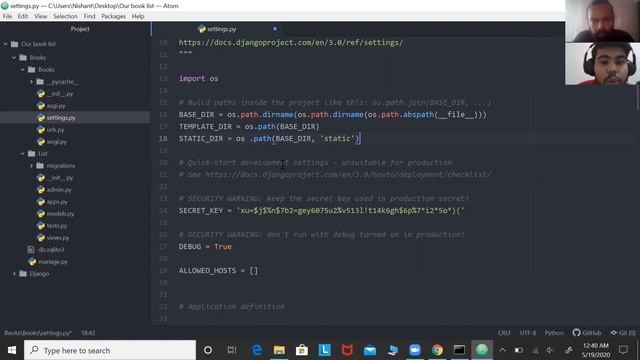This screenshot has width=640, height=360.
Task: Open the Edit menu
Action: 23,16
